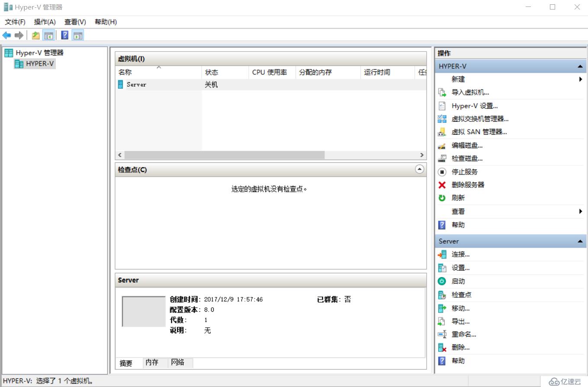The height and width of the screenshot is (387, 588).
Task: Click the 运行时间 column header
Action: pyautogui.click(x=387, y=72)
